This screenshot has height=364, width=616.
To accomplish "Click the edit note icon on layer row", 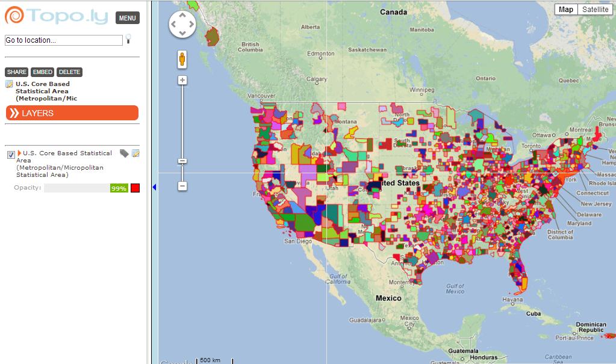I will click(135, 153).
